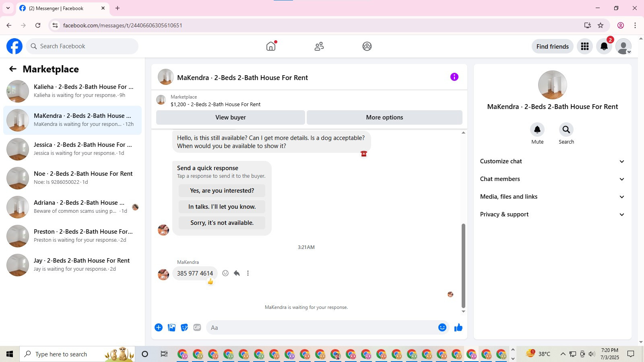The width and height of the screenshot is (644, 362).
Task: Open Preston conversation
Action: (72, 236)
